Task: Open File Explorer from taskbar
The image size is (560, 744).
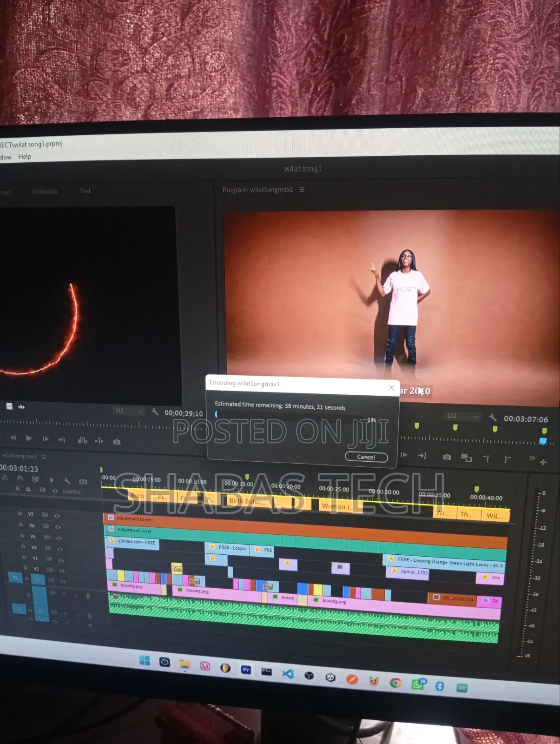Action: pyautogui.click(x=185, y=664)
